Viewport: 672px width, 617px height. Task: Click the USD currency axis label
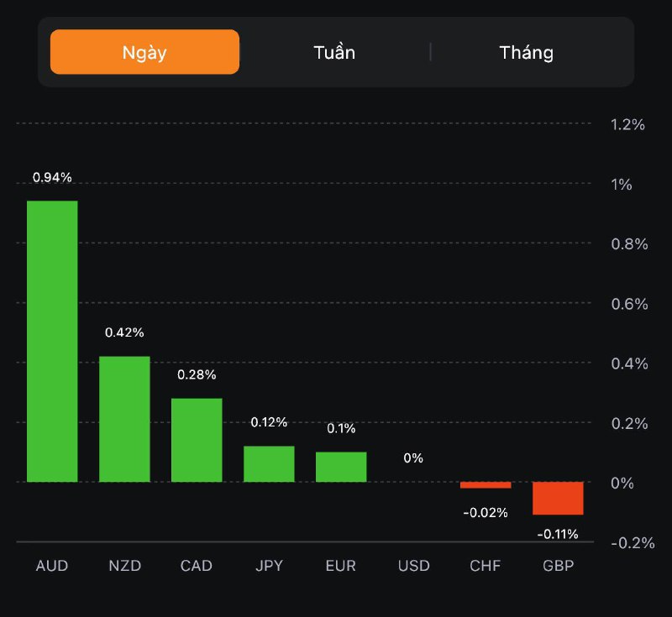413,566
